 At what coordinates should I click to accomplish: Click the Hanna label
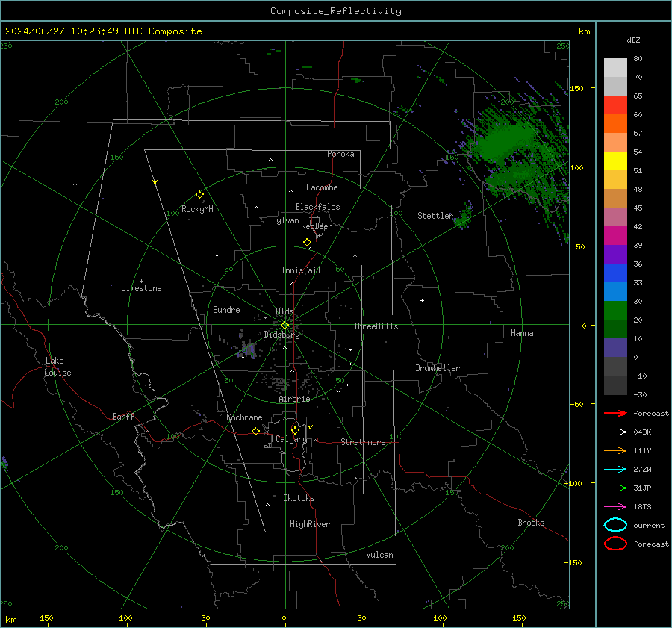[x=522, y=333]
